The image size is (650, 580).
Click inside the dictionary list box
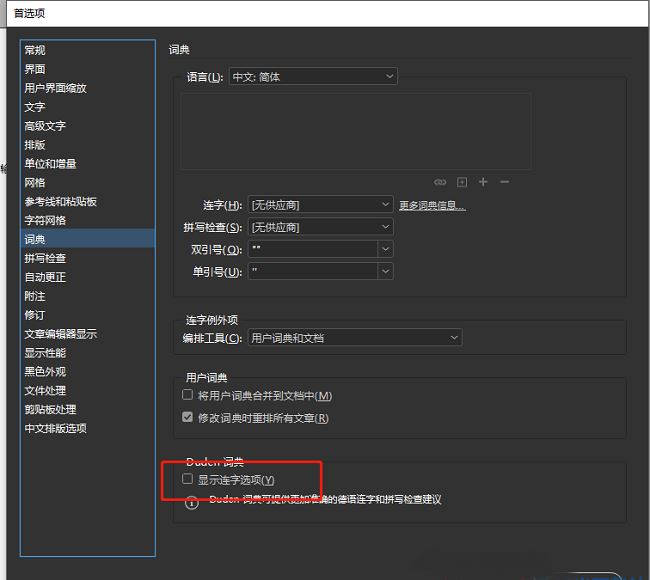coord(356,131)
